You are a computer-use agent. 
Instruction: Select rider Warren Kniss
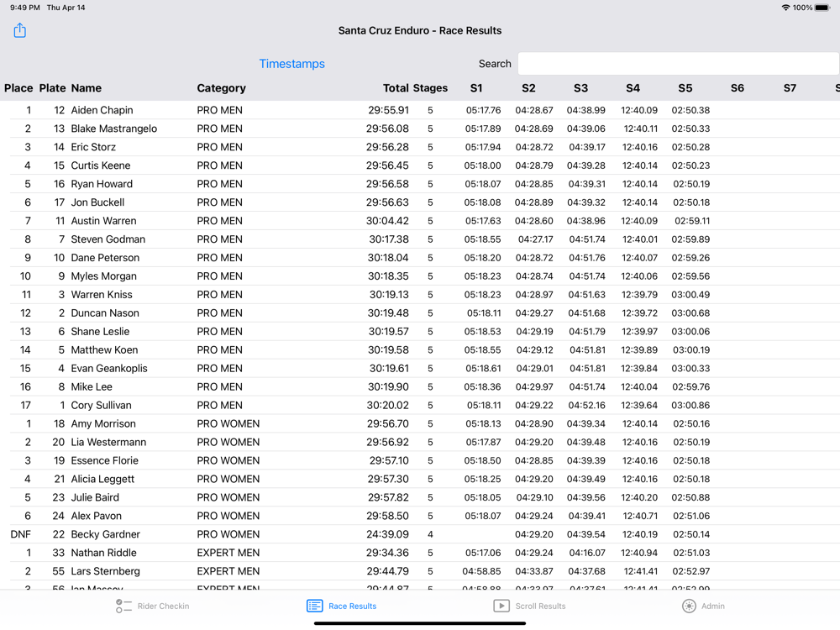coord(102,295)
